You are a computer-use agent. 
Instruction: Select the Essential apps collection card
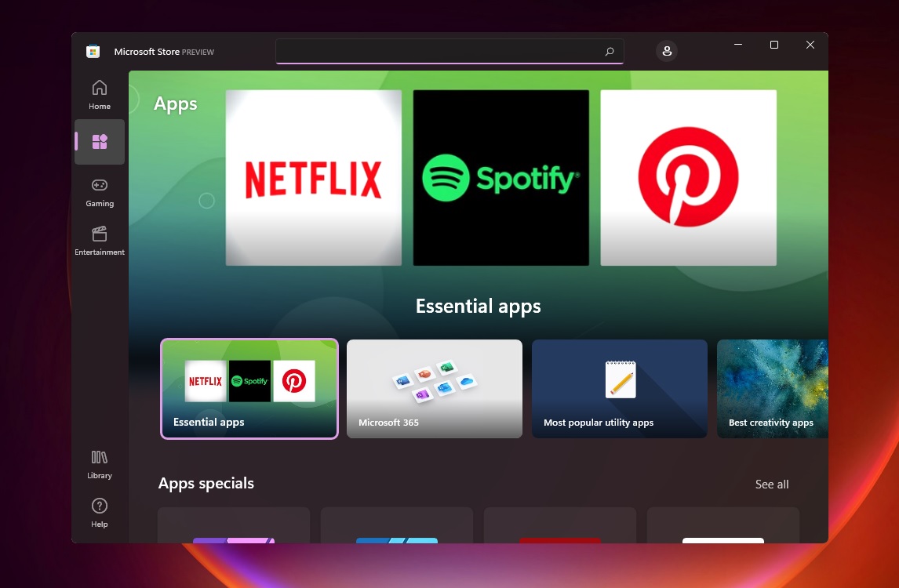coord(249,389)
